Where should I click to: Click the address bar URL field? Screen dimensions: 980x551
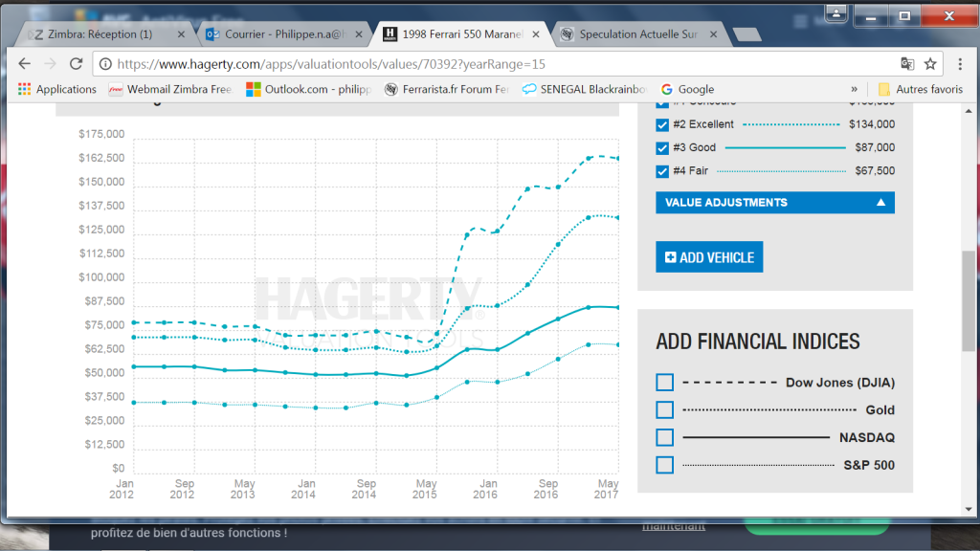point(494,64)
